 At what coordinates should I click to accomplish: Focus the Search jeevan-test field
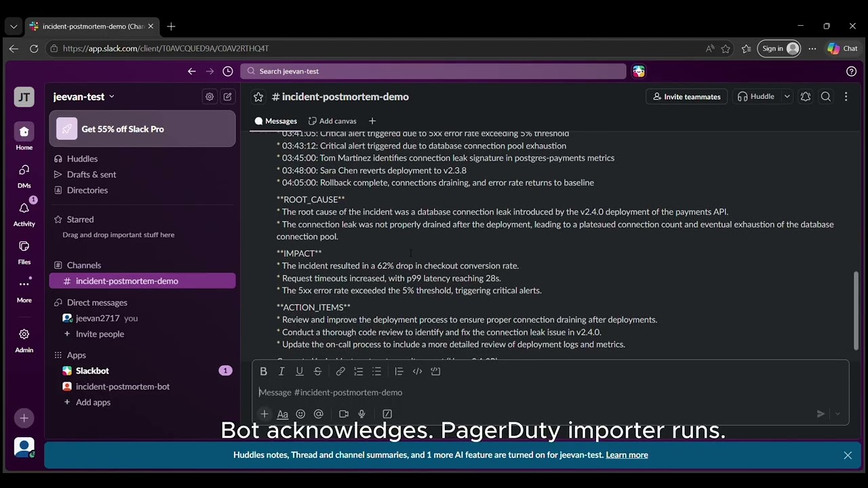tap(433, 71)
